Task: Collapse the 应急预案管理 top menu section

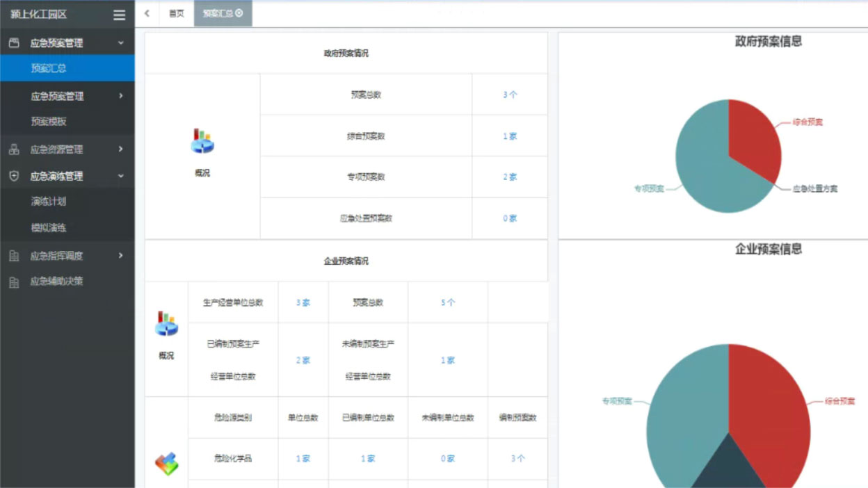Action: (120, 43)
